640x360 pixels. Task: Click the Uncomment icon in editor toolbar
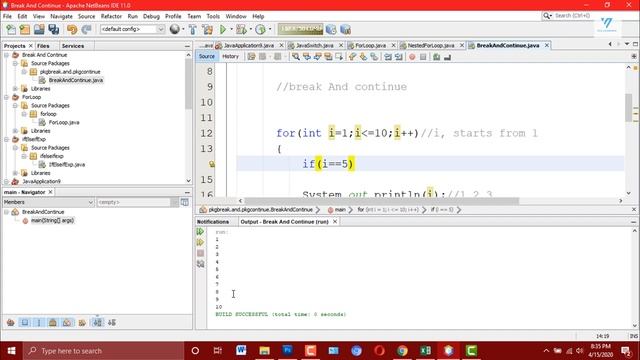click(x=447, y=57)
